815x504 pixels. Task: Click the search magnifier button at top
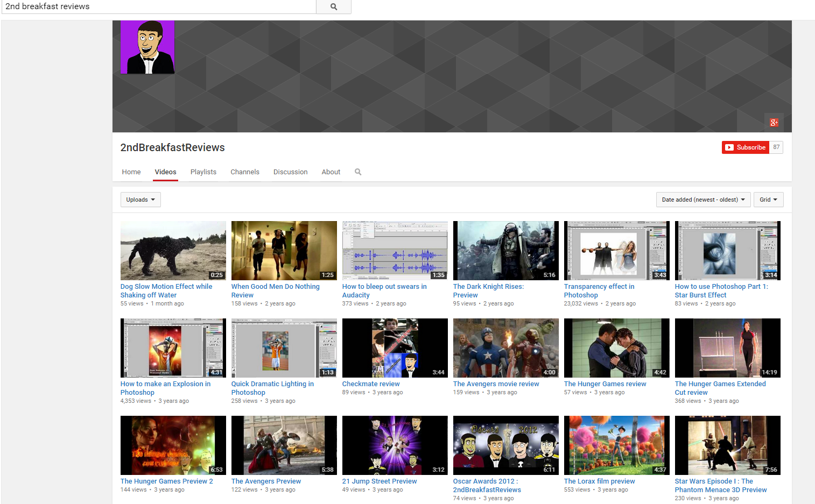pyautogui.click(x=334, y=7)
